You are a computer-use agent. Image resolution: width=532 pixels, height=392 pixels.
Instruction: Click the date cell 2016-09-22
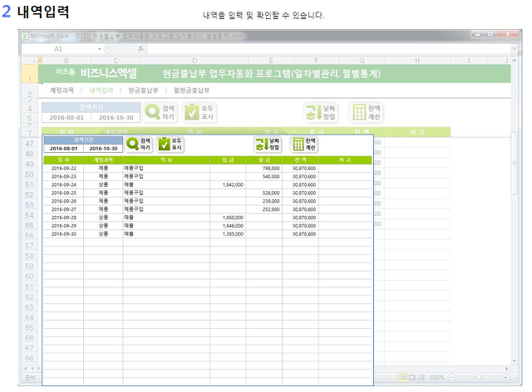tap(64, 169)
